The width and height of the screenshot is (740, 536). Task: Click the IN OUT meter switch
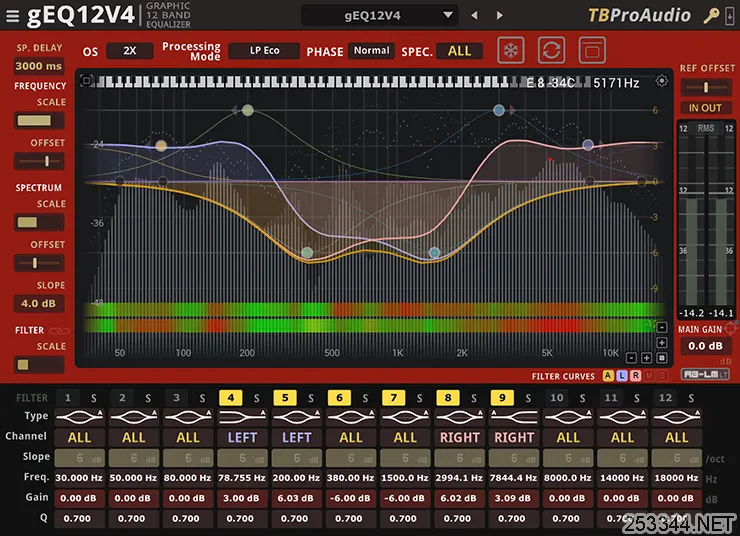[706, 108]
